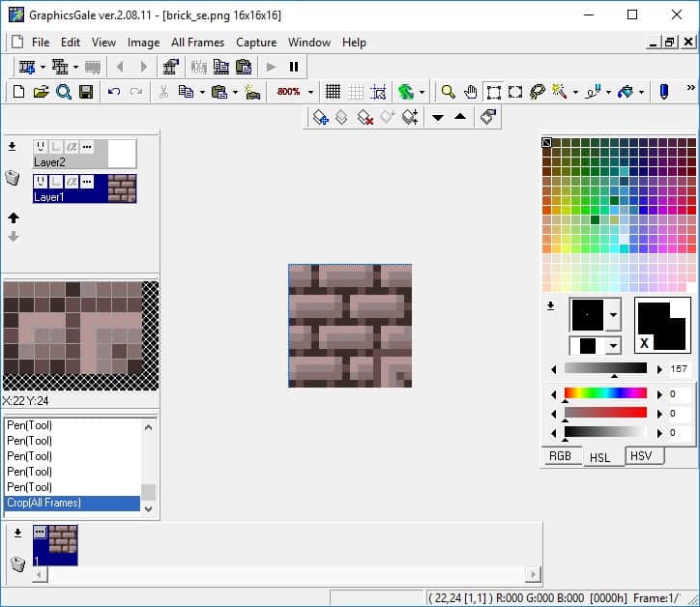Screen dimensions: 700x607
Task: Click the New file icon
Action: pos(18,92)
